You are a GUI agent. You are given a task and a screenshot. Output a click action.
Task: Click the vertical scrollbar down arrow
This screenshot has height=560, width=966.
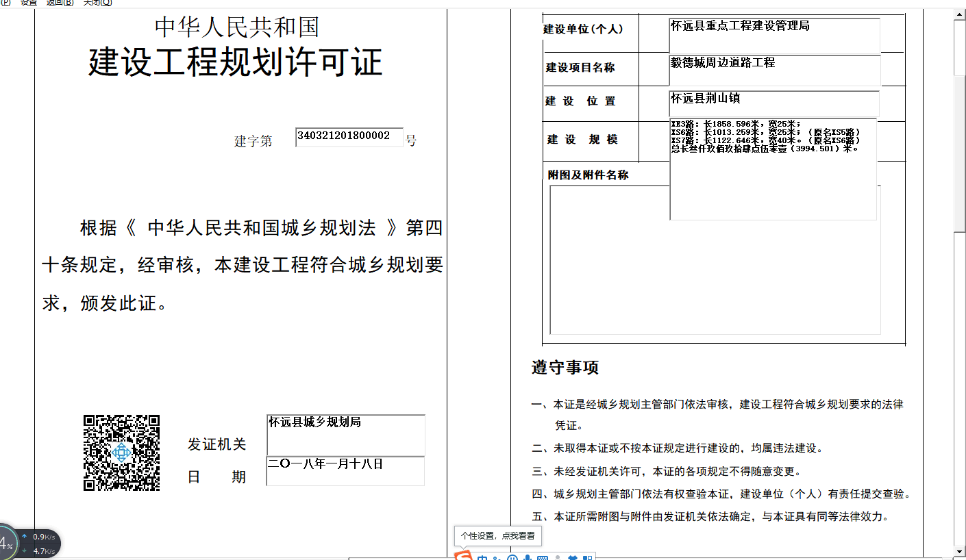(960, 550)
